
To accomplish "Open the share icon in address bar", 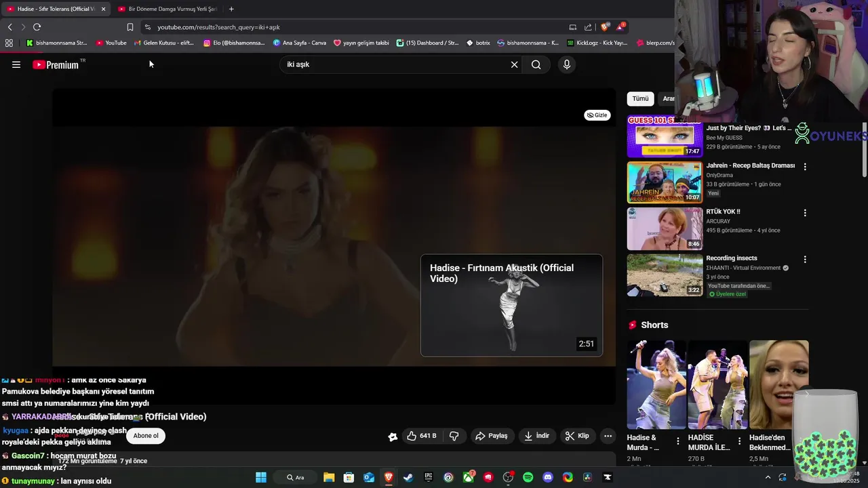I will [x=588, y=27].
